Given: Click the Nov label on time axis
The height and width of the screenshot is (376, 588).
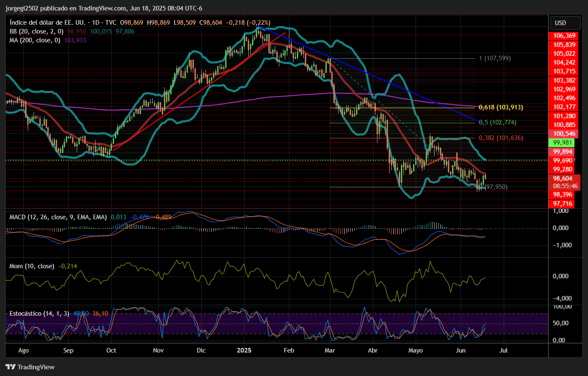Looking at the screenshot, I should click(158, 350).
